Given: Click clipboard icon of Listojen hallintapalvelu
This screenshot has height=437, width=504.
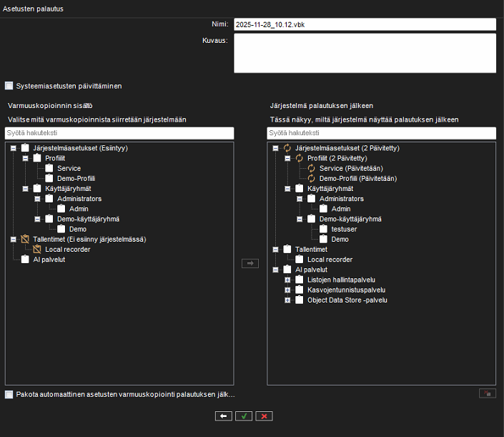Looking at the screenshot, I should point(300,280).
